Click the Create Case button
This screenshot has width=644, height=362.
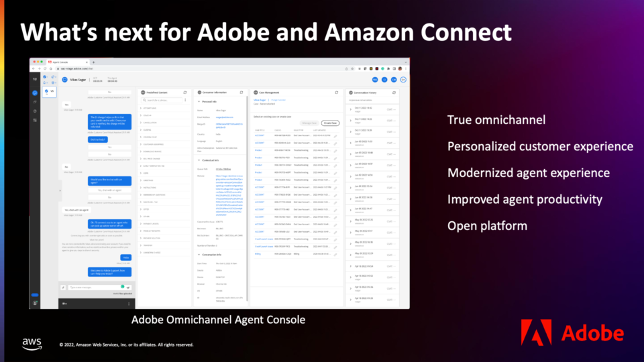coord(330,123)
